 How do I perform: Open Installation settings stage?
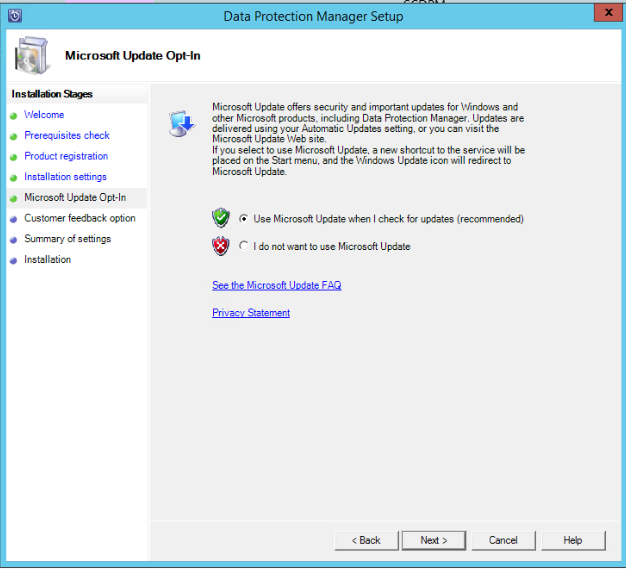pos(65,177)
